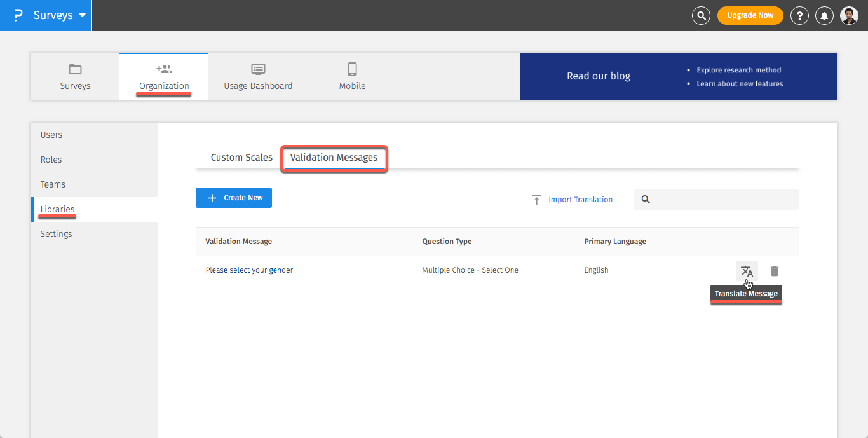Open the Mobile tab
The width and height of the screenshot is (868, 438).
(352, 76)
